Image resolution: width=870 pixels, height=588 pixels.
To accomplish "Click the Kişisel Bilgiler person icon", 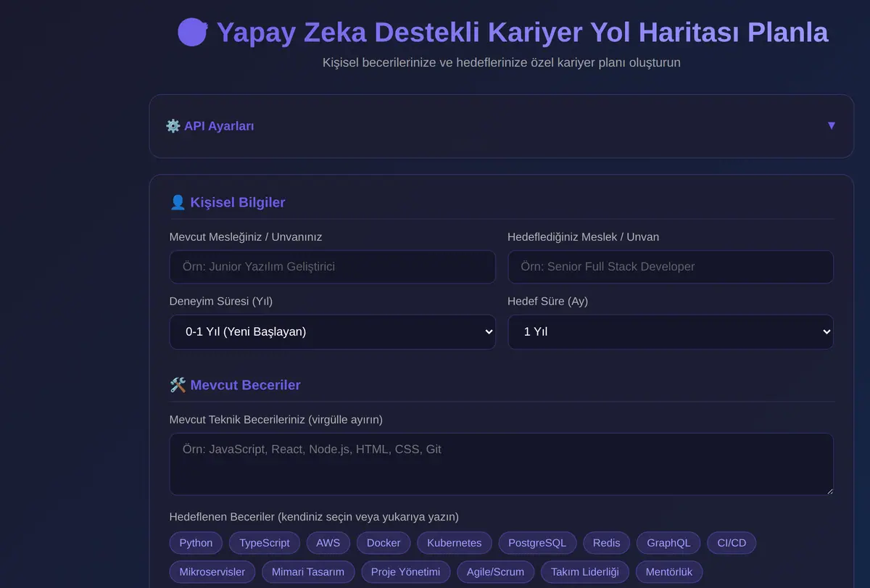I will click(x=178, y=202).
